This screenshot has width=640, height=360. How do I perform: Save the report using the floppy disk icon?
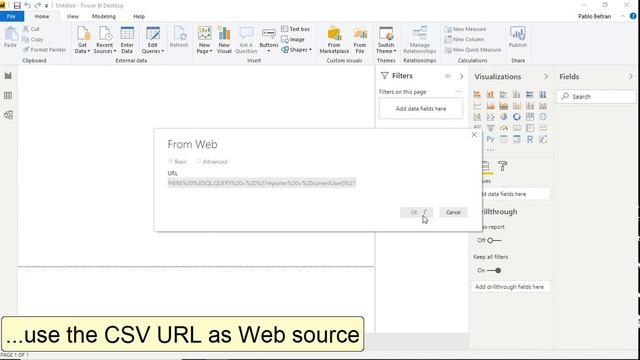(17, 5)
